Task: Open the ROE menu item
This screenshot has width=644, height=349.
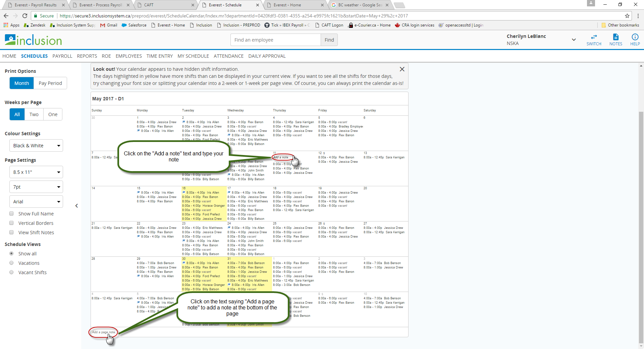Action: point(106,56)
